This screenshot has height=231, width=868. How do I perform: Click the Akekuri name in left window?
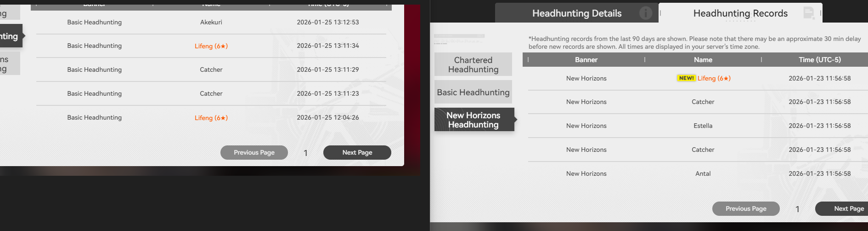click(x=211, y=22)
